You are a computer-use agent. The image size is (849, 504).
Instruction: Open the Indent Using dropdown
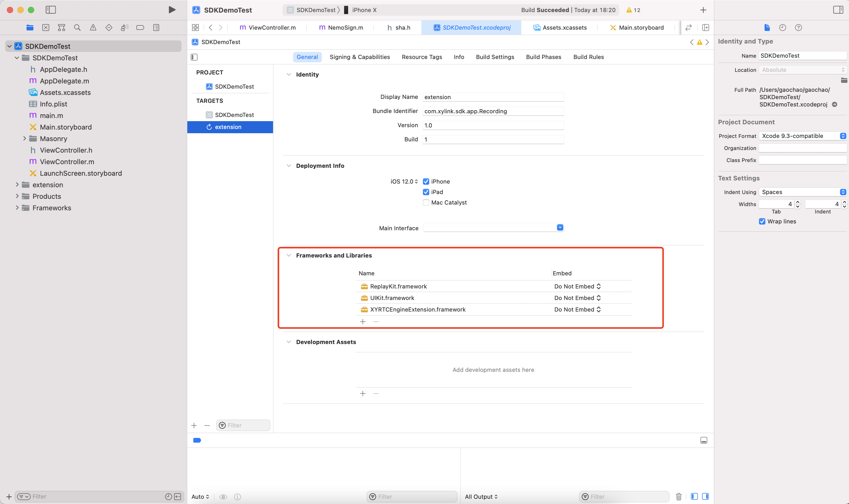pos(803,192)
